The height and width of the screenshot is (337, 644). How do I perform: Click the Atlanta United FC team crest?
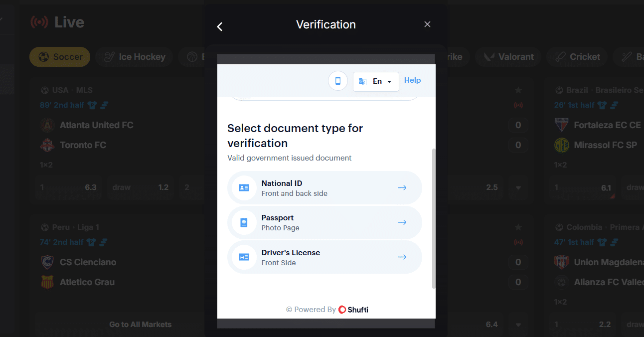(47, 125)
